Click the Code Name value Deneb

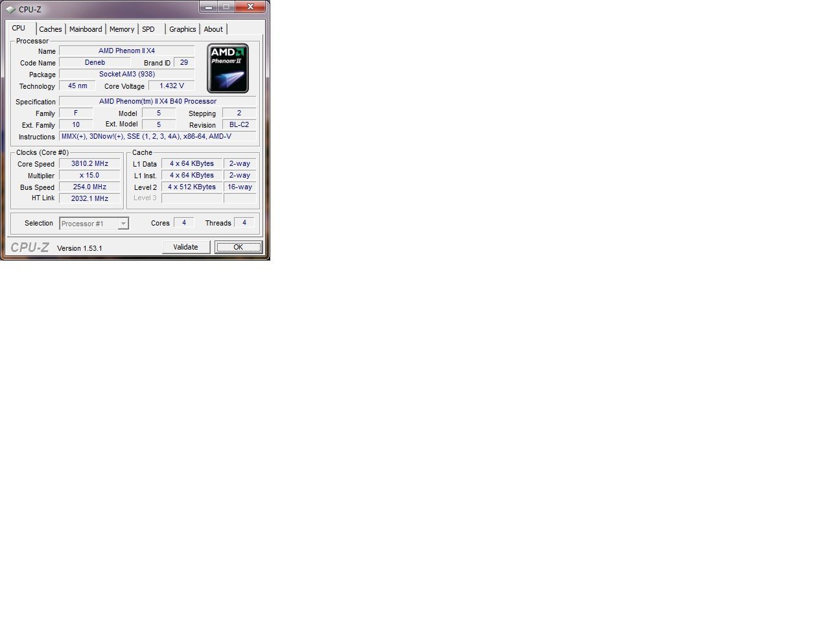coord(95,63)
